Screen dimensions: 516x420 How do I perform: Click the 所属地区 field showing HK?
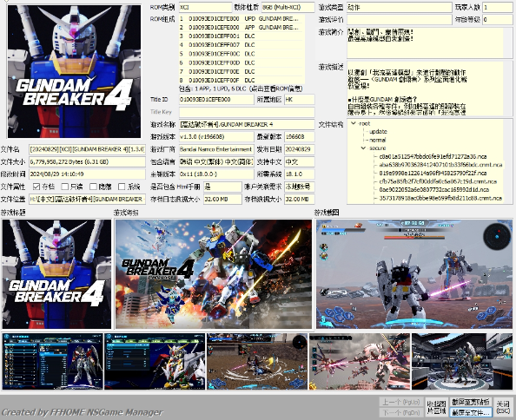pyautogui.click(x=299, y=99)
